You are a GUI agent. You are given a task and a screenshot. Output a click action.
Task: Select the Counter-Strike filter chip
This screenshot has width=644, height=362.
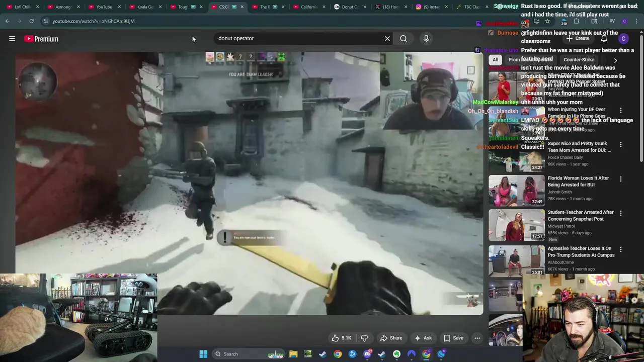579,60
